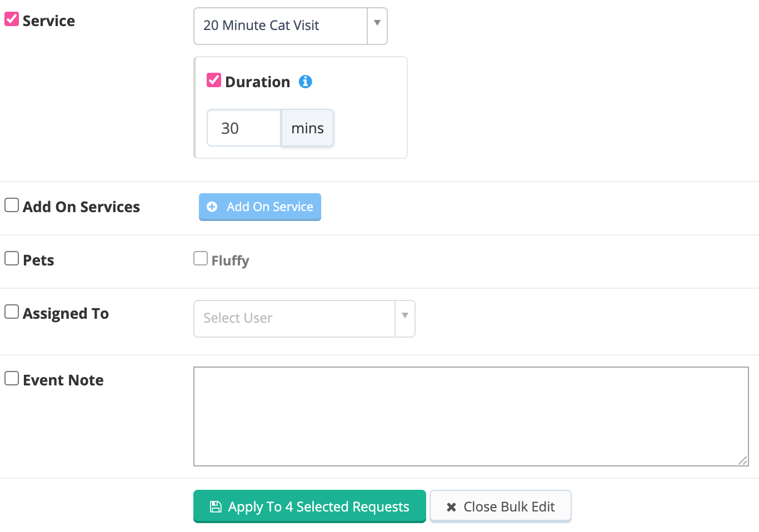Uncheck the Service checkbox
759x532 pixels.
12,19
